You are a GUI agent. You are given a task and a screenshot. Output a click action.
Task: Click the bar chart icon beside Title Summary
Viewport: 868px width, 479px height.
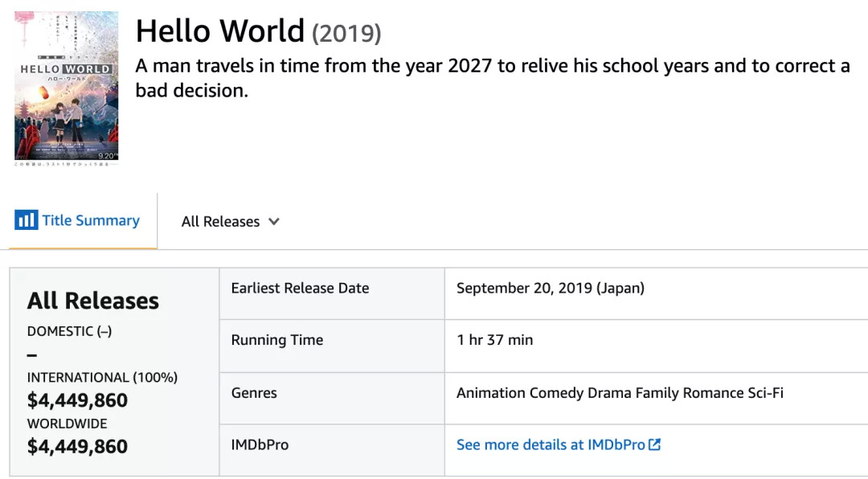pyautogui.click(x=27, y=220)
